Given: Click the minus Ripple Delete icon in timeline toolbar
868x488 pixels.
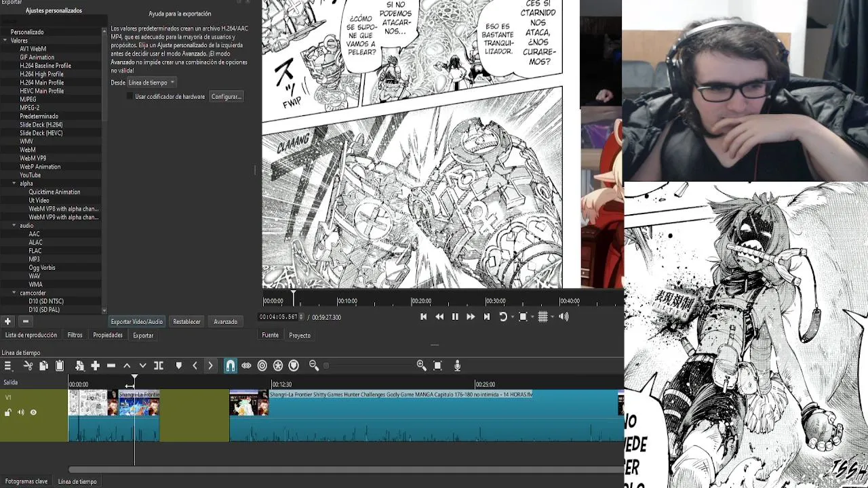Looking at the screenshot, I should click(111, 365).
